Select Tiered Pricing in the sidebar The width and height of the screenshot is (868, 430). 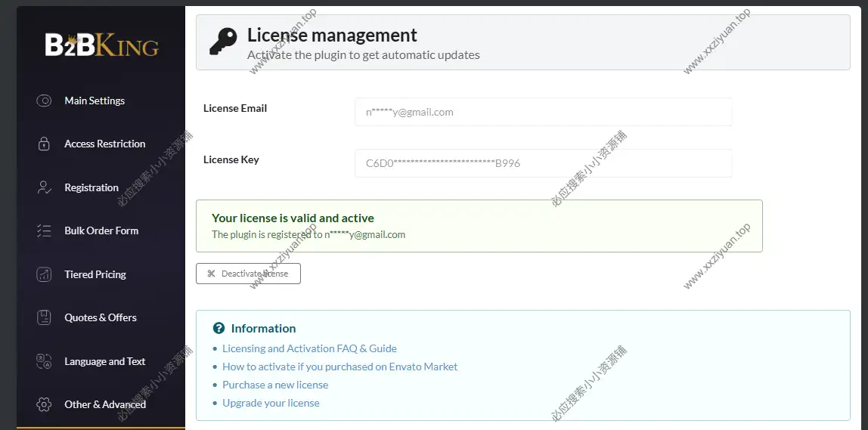[x=95, y=274]
